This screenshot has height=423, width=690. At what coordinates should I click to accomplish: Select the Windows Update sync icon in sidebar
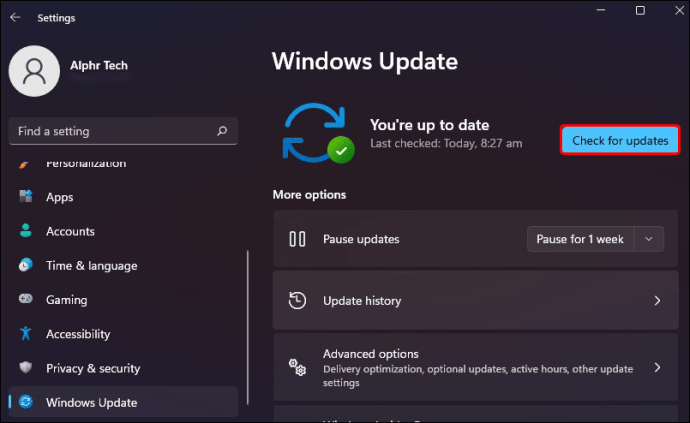point(26,401)
